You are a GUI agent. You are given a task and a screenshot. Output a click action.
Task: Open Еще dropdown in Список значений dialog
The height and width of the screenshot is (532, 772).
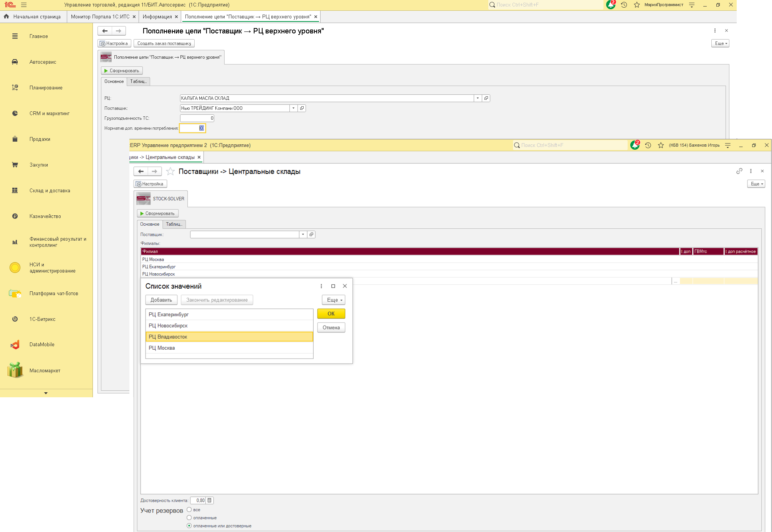(333, 300)
